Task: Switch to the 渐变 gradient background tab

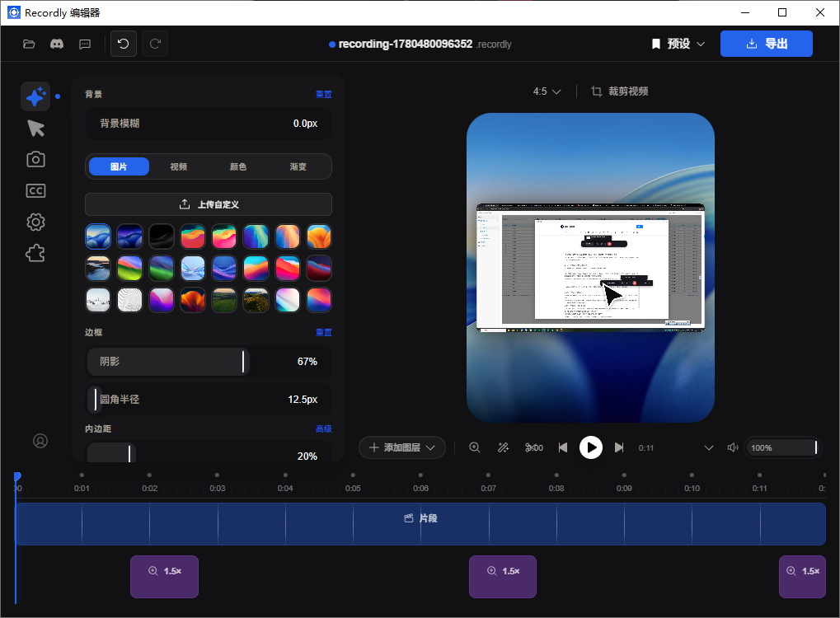Action: (298, 166)
